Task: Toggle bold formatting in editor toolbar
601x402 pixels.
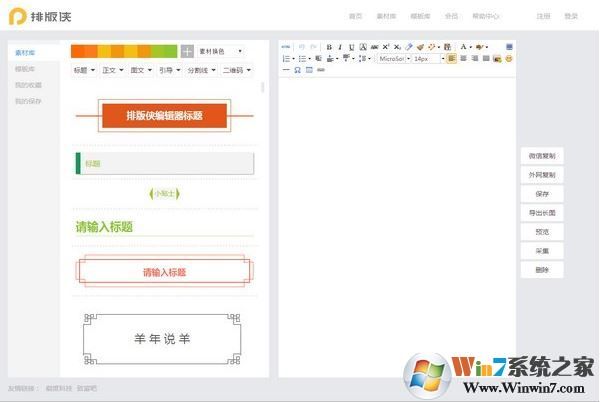Action: 329,47
